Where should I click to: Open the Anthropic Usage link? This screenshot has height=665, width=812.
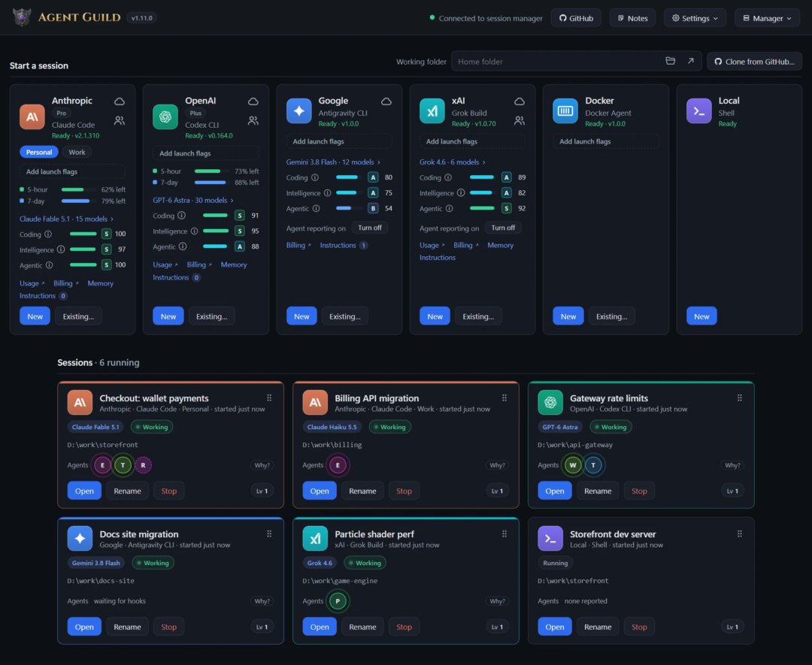(32, 283)
